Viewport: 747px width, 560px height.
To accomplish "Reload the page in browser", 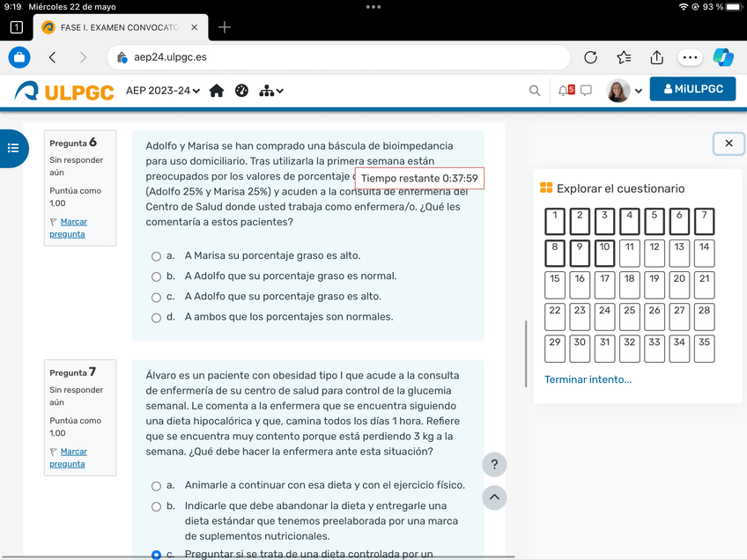I will 591,57.
